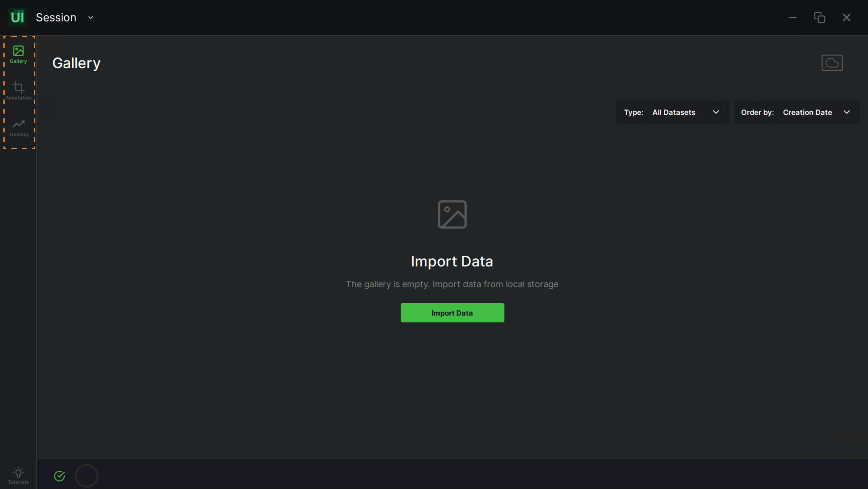The width and height of the screenshot is (868, 489).
Task: Click the Session title in the header
Action: pyautogui.click(x=56, y=18)
